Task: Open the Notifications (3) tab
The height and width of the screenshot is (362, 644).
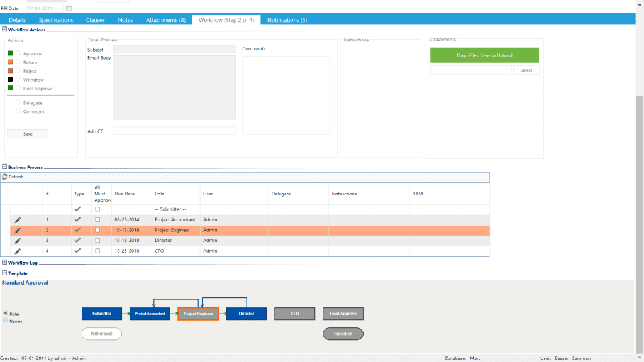Action: [x=287, y=19]
